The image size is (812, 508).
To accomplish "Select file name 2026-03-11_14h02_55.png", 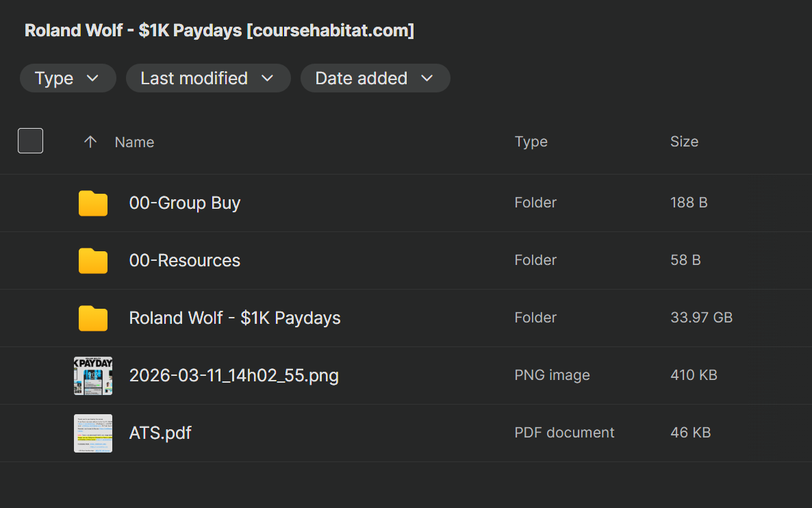I will (233, 375).
